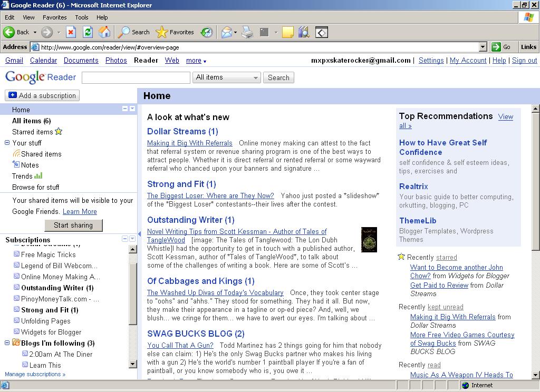Open the Favorites menu

(55, 17)
